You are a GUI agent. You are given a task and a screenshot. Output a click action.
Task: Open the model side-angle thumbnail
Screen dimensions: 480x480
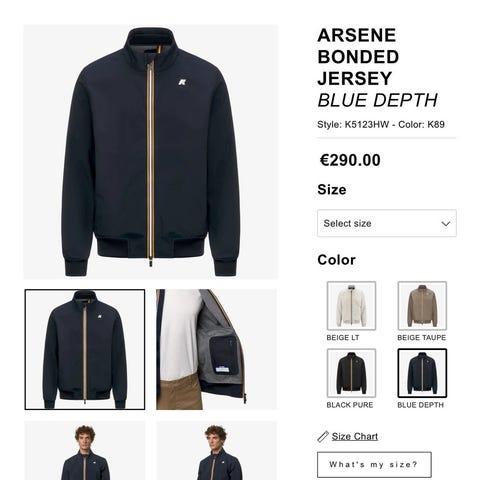pos(216,450)
